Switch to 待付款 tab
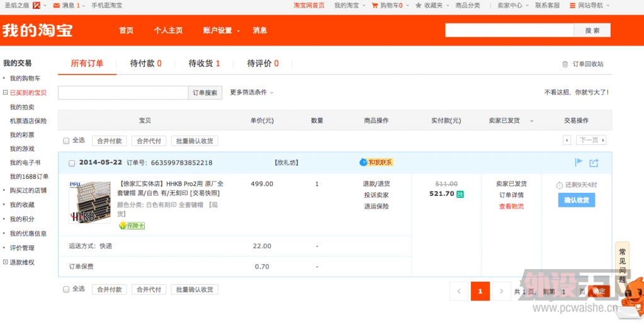Viewport: 644px width, 329px height. pos(146,64)
